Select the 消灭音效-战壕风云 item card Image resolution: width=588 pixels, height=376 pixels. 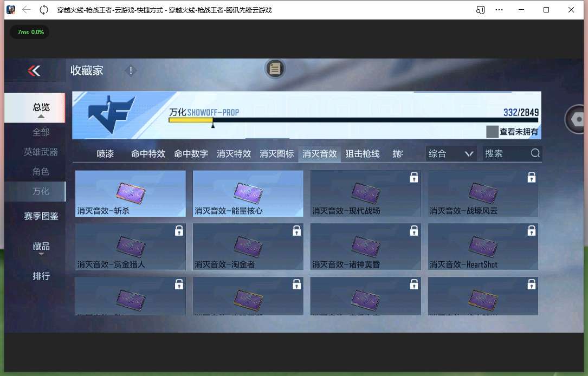(483, 193)
